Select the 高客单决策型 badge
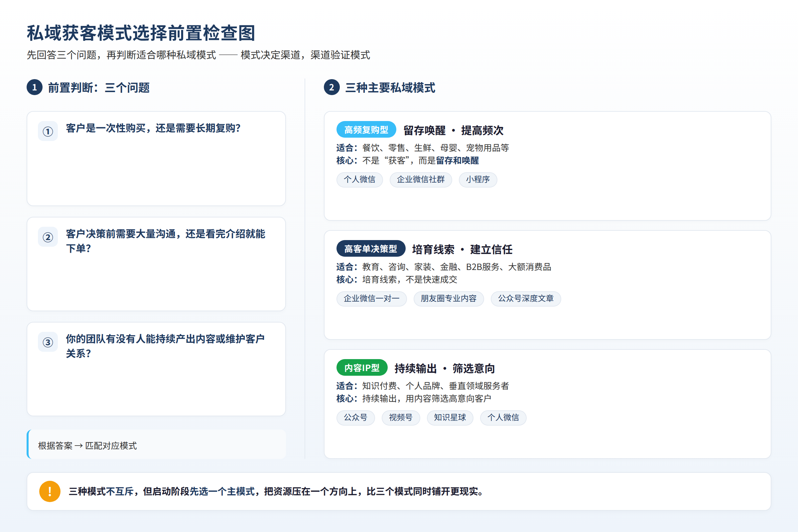This screenshot has width=798, height=532. [371, 249]
